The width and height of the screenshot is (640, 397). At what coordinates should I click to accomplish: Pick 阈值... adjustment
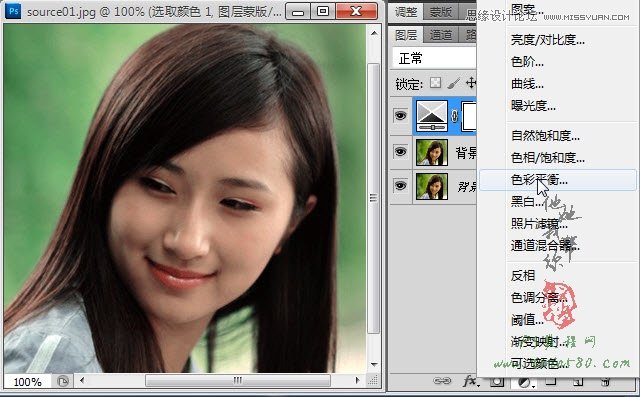pos(527,320)
